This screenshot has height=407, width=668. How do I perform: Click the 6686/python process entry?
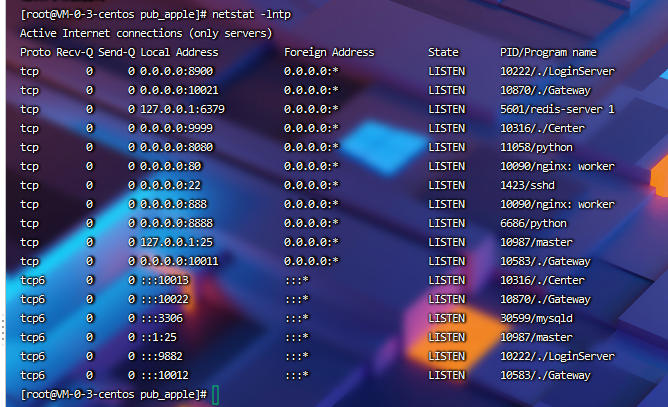click(x=532, y=223)
